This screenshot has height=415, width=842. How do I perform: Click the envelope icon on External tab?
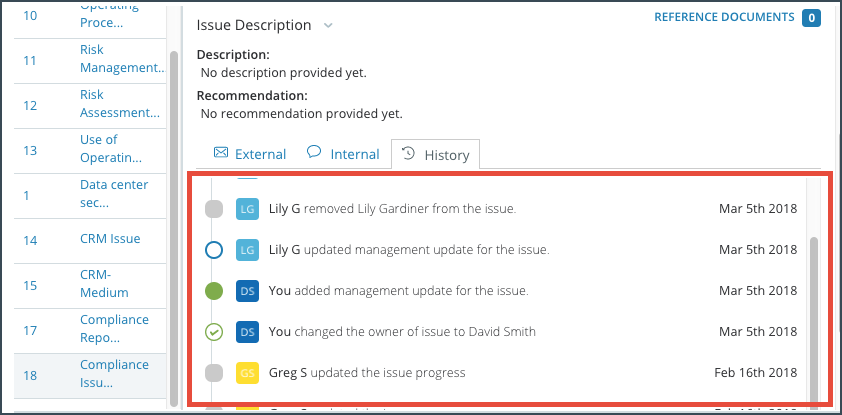pos(220,152)
